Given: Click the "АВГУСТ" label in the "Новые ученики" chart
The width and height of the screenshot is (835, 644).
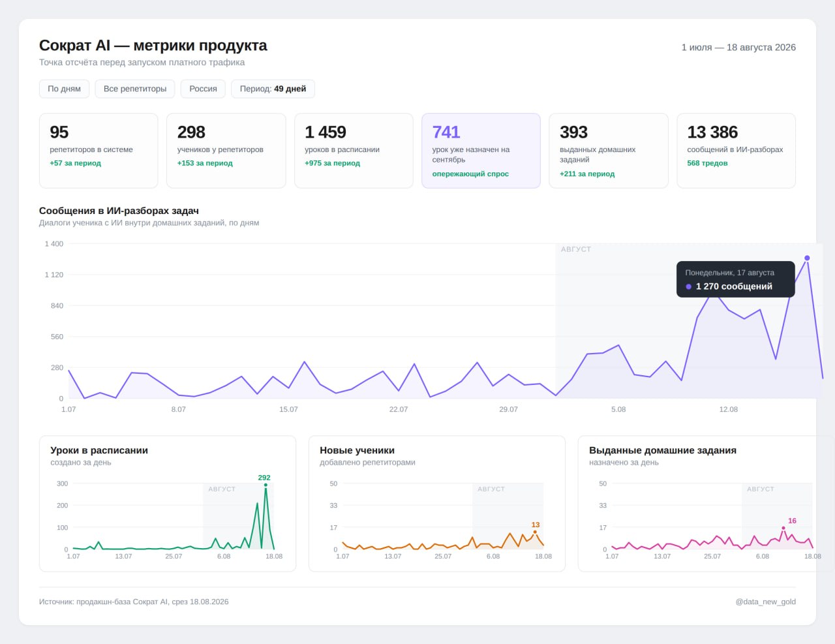Looking at the screenshot, I should [x=491, y=489].
